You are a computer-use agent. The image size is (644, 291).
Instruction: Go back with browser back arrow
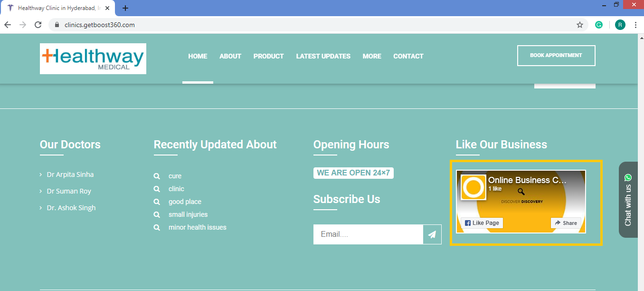point(8,25)
